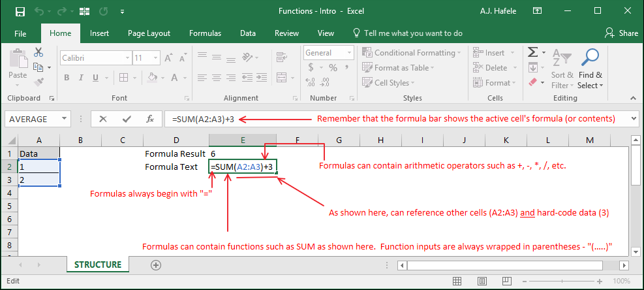Click the Merge & Center icon
The image size is (644, 290).
click(281, 77)
